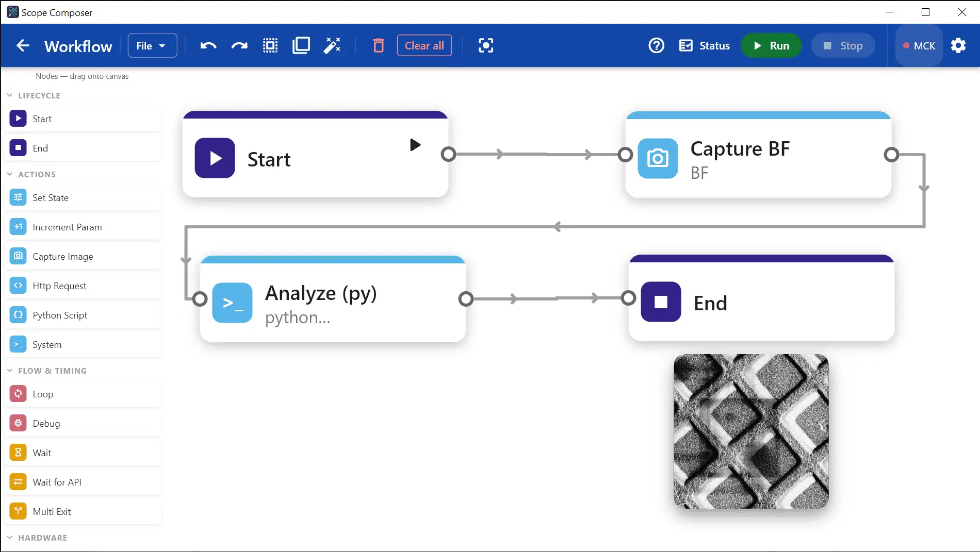The height and width of the screenshot is (552, 980).
Task: Toggle the MCK connection indicator
Action: click(x=919, y=46)
